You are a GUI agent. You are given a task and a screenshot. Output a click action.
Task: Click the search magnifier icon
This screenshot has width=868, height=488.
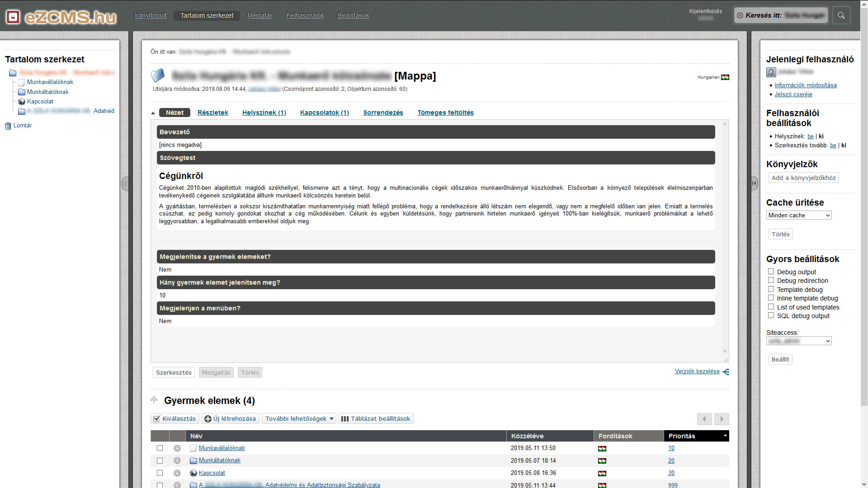[x=841, y=15]
